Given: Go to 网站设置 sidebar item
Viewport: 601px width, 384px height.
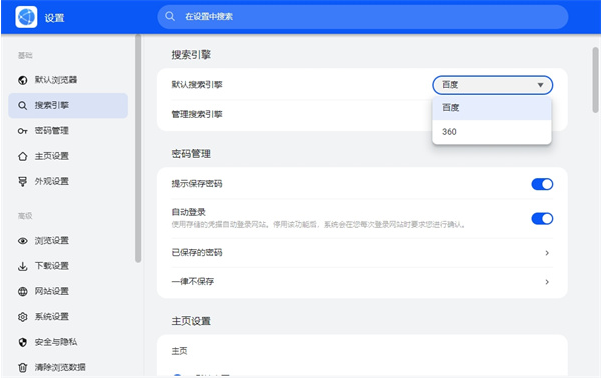Looking at the screenshot, I should coord(68,291).
